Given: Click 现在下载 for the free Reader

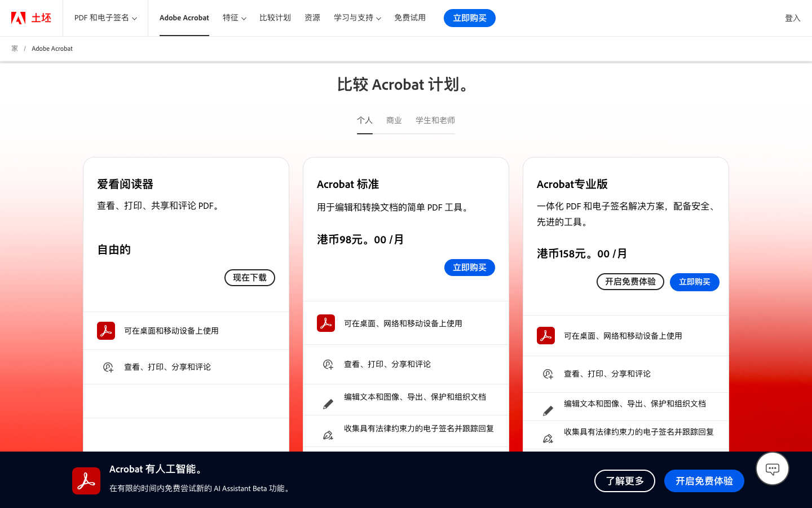Looking at the screenshot, I should click(249, 277).
